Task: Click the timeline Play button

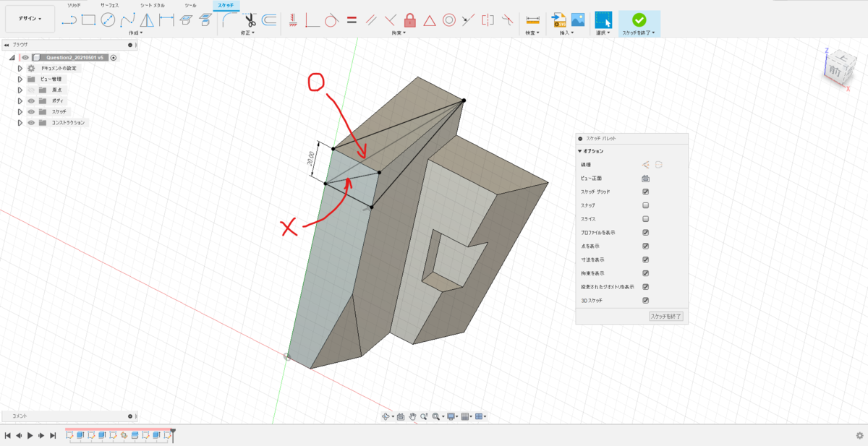Action: (x=30, y=435)
